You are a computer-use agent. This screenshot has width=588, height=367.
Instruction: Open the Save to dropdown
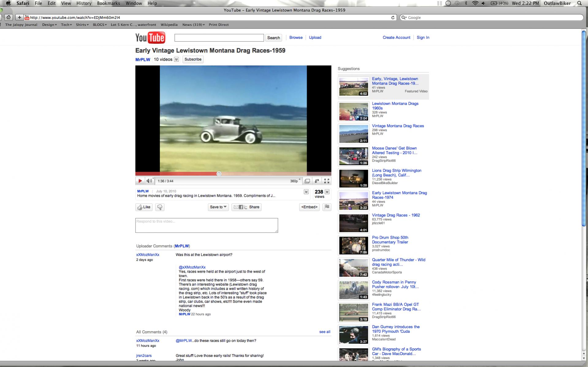click(x=218, y=207)
